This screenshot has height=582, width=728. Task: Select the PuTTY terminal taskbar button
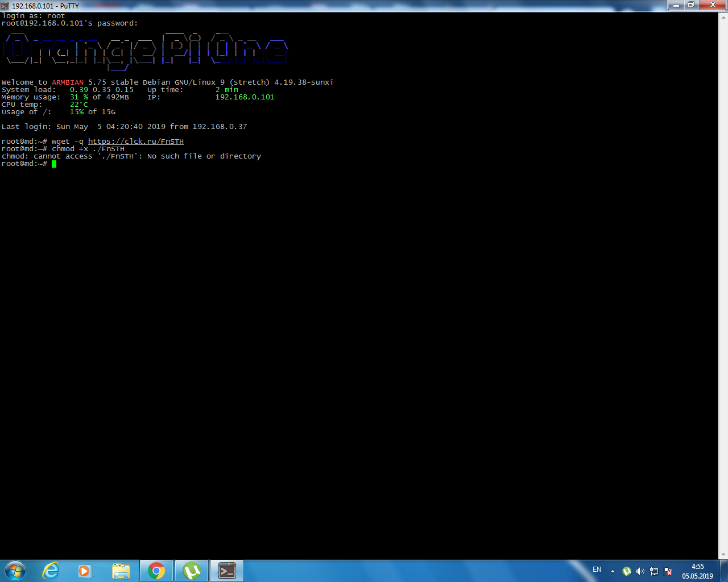pos(227,571)
